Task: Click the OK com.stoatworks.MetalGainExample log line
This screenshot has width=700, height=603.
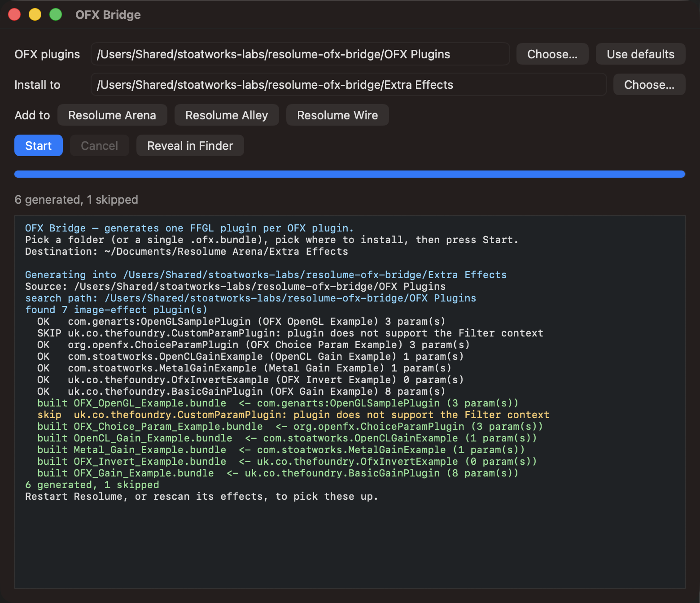Action: click(x=244, y=368)
